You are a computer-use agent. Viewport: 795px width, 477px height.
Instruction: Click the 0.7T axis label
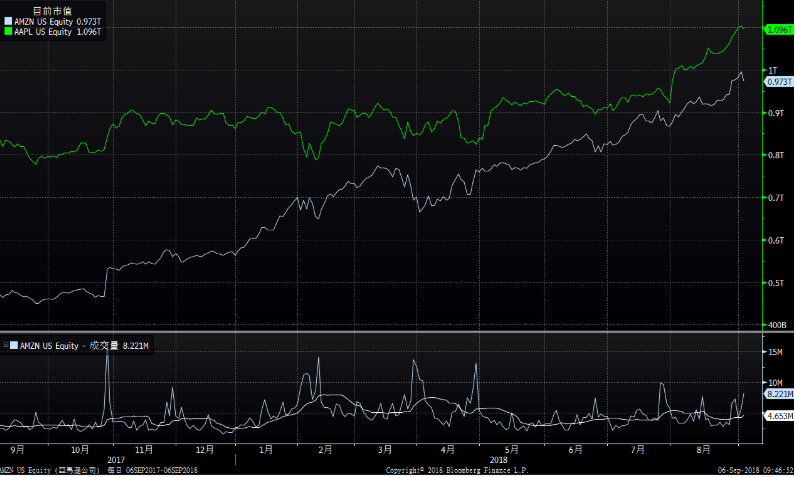pos(776,198)
